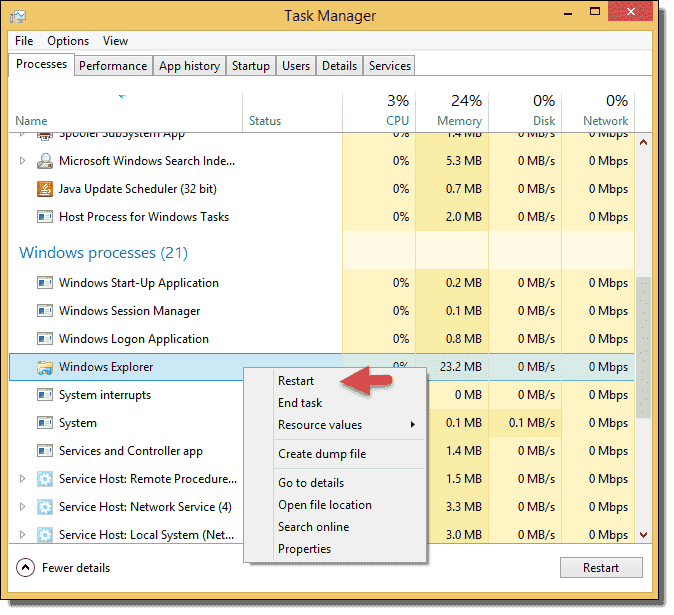Screen dimensions: 674x615
Task: Select the Windows Session Manager row
Action: click(x=322, y=311)
